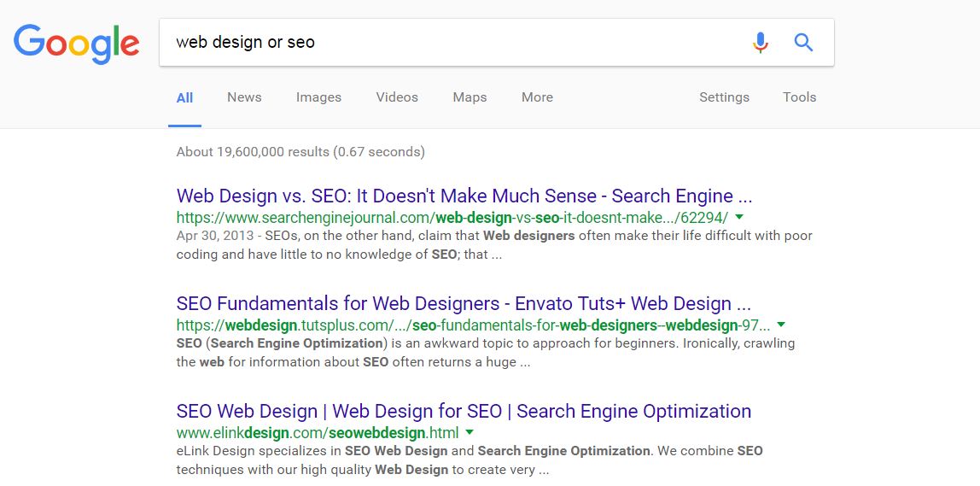
Task: Click the www.elinkdesign.com green URL
Action: coord(318,433)
